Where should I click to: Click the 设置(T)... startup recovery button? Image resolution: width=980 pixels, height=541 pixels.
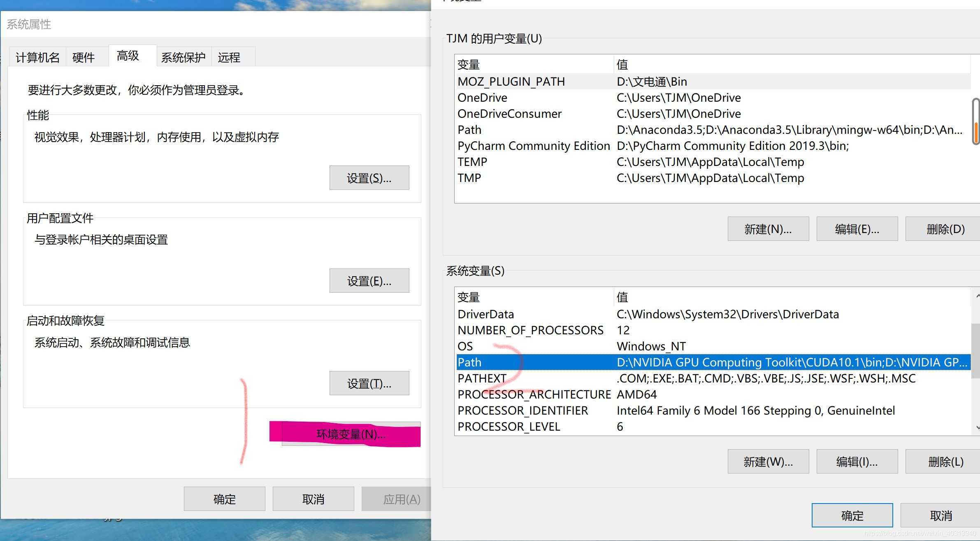369,383
